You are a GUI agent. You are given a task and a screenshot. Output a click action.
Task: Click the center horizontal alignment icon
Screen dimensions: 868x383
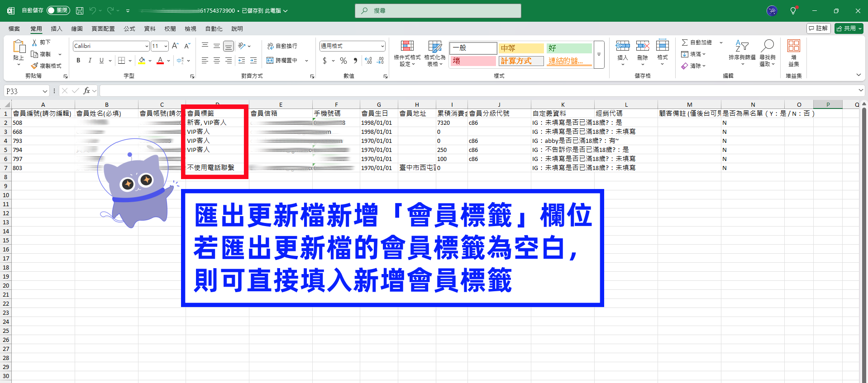pos(217,60)
